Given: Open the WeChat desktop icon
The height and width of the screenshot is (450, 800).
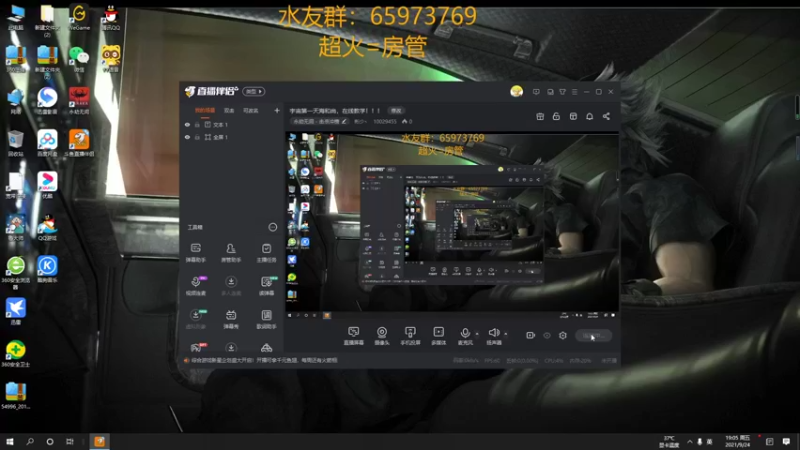Looking at the screenshot, I should coord(79,59).
